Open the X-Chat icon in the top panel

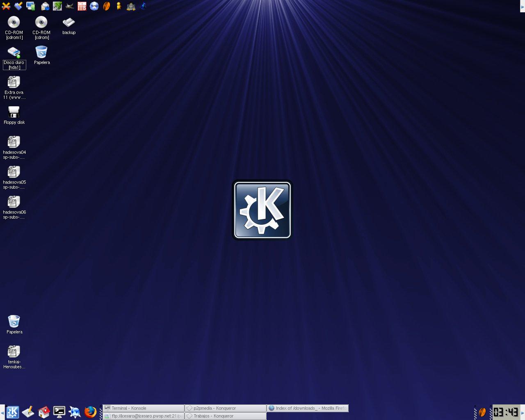coord(6,6)
